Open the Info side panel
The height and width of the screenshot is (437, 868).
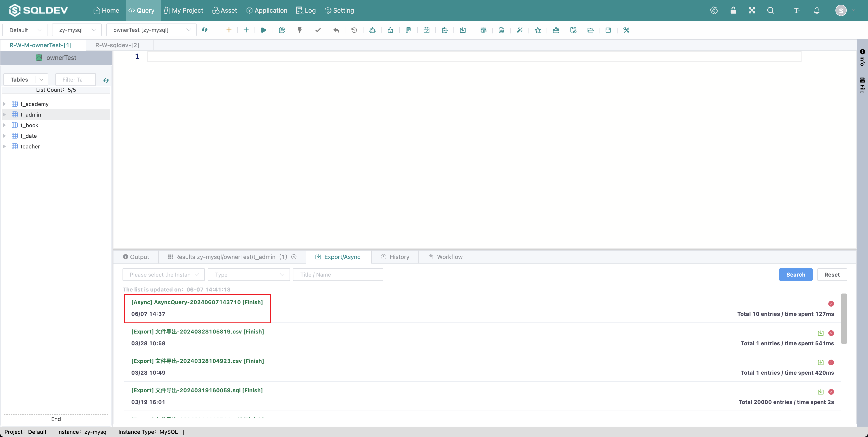coord(862,57)
